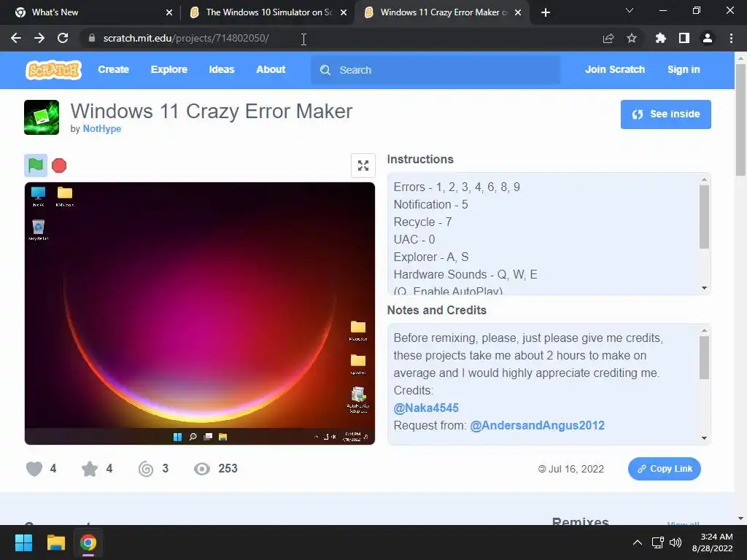The width and height of the screenshot is (747, 560).
Task: Click Recycle Bin icon in project stage
Action: click(38, 230)
